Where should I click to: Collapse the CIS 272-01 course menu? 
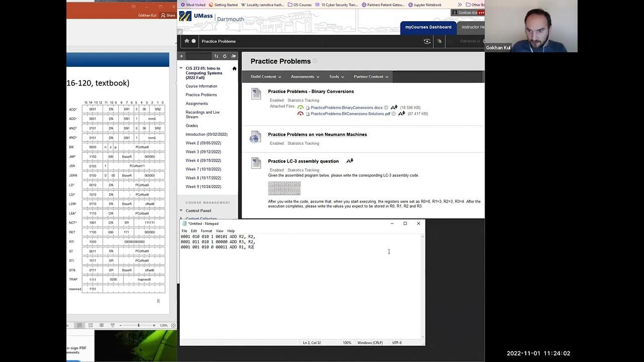(181, 68)
